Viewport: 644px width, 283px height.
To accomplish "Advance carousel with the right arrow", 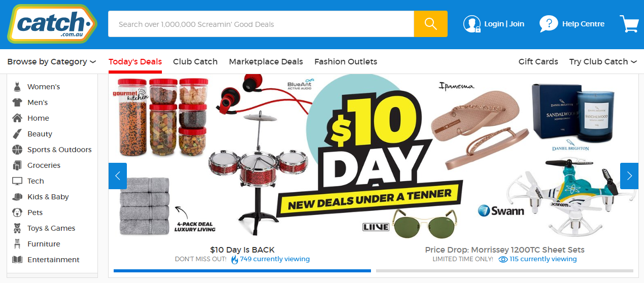I will [x=629, y=176].
